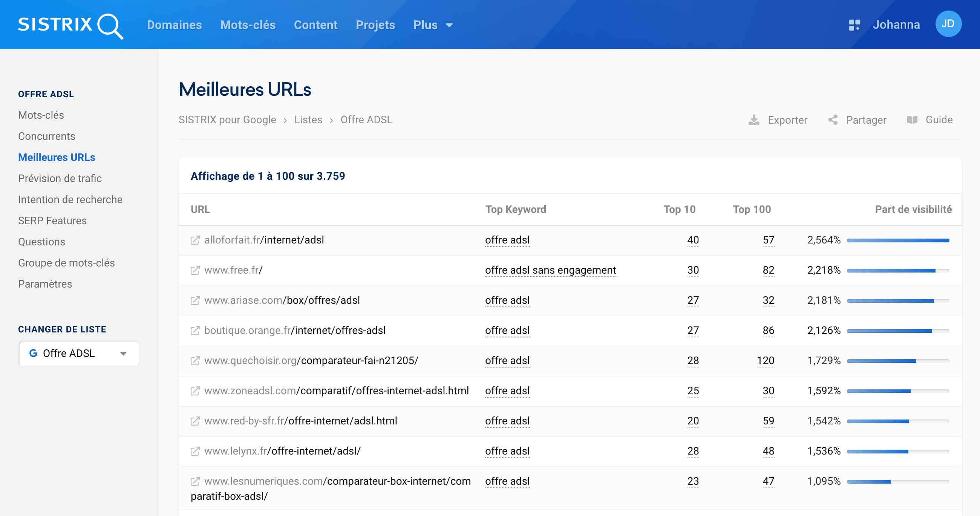Open the JD user avatar
The height and width of the screenshot is (516, 980).
(948, 24)
